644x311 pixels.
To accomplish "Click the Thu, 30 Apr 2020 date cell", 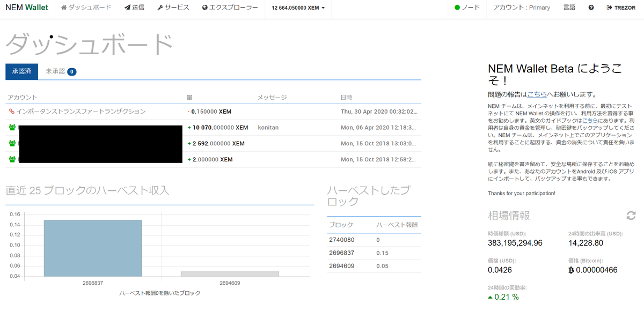I will tap(379, 112).
